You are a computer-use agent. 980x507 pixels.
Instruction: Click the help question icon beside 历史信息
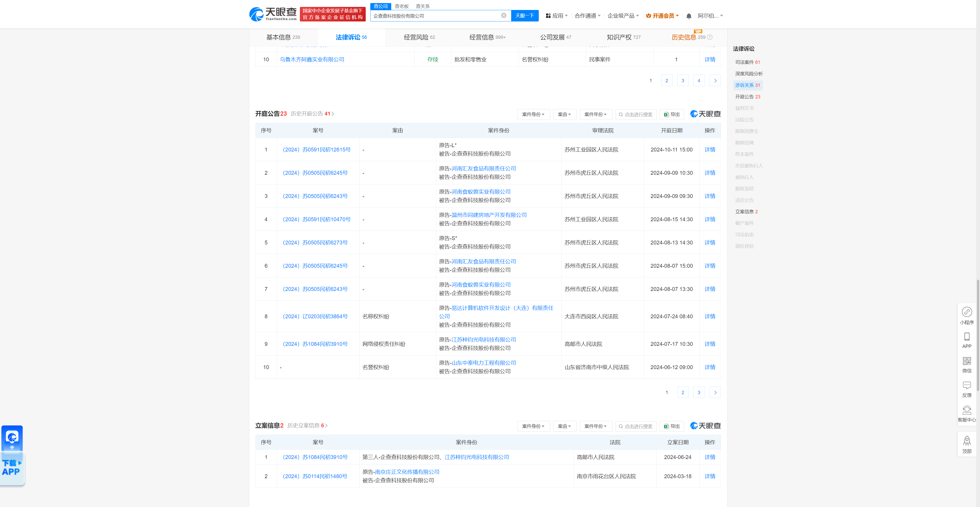[x=709, y=37]
